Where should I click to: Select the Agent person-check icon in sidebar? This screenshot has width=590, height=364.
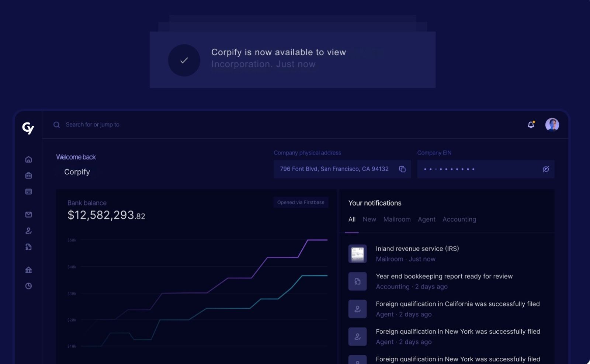pos(28,231)
